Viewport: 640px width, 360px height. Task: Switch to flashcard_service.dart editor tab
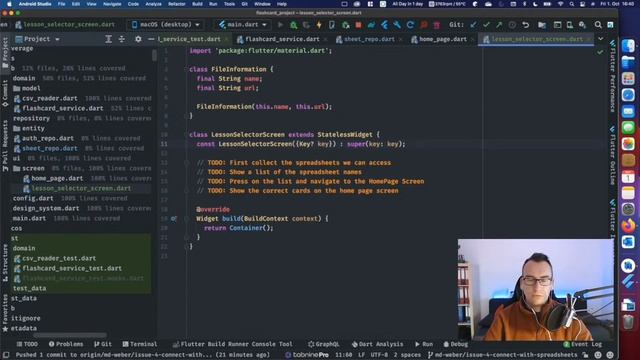282,39
